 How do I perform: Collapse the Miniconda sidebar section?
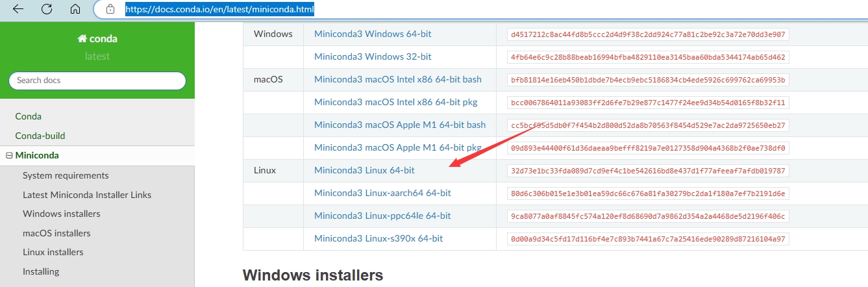(9, 156)
